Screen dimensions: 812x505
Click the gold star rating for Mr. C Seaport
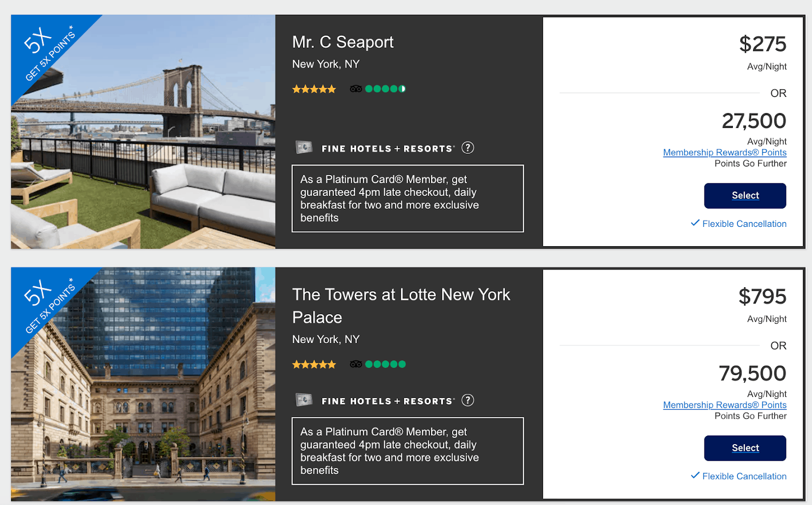pos(314,89)
